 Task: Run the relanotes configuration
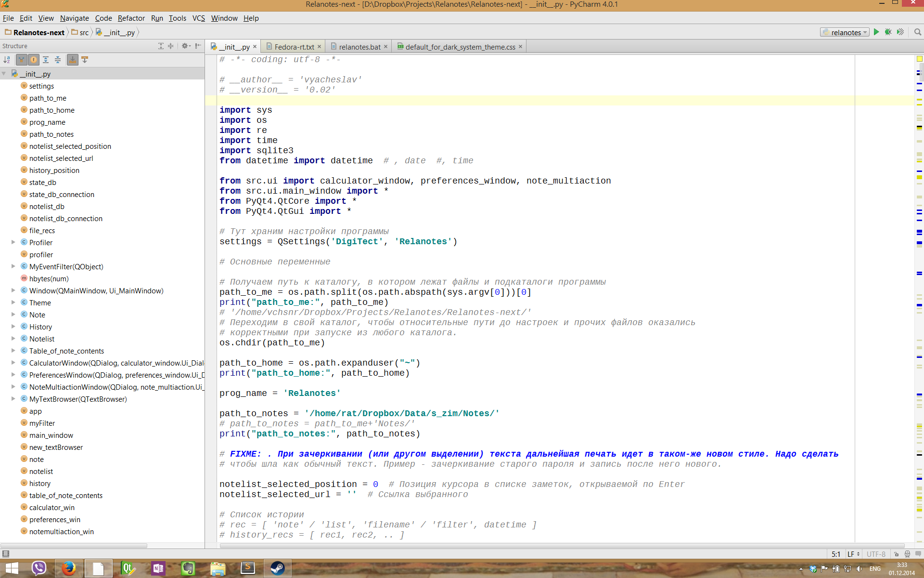click(876, 32)
